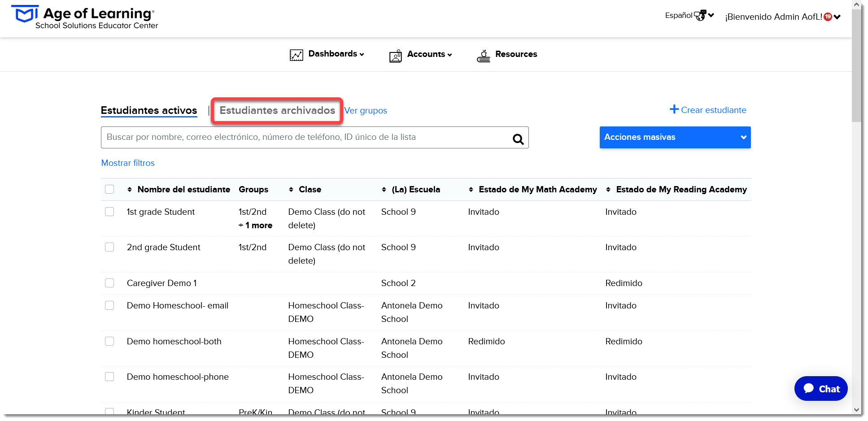Click 'Homeschool Class-DEMO' for Demo homeschool-phone
The height and width of the screenshot is (421, 868).
click(326, 383)
